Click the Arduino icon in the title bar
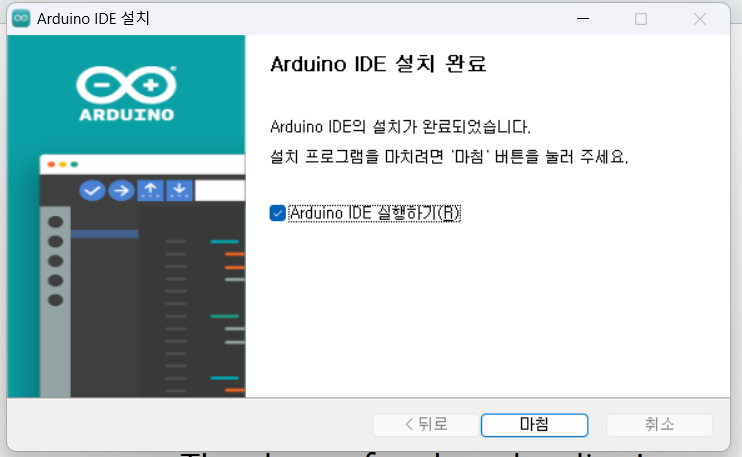This screenshot has width=742, height=457. click(x=21, y=18)
